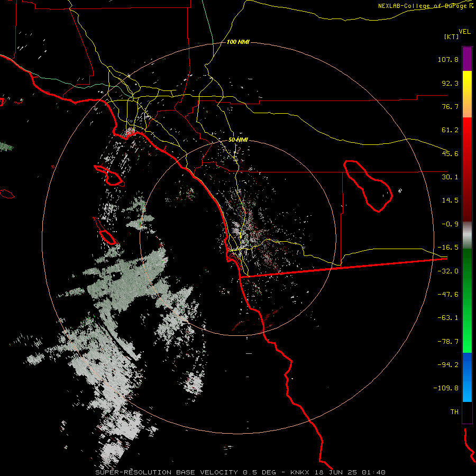This screenshot has width=476, height=476.
Task: Click the [KT] units label
Action: click(x=452, y=36)
